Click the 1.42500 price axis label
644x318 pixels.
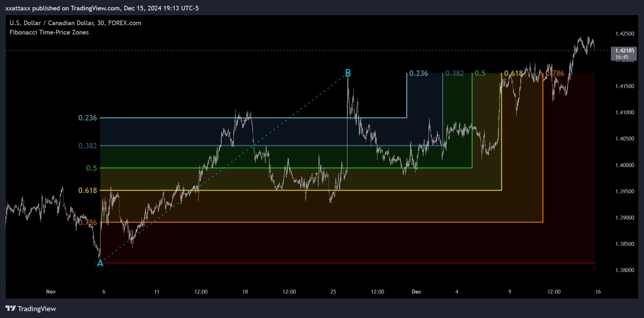625,34
